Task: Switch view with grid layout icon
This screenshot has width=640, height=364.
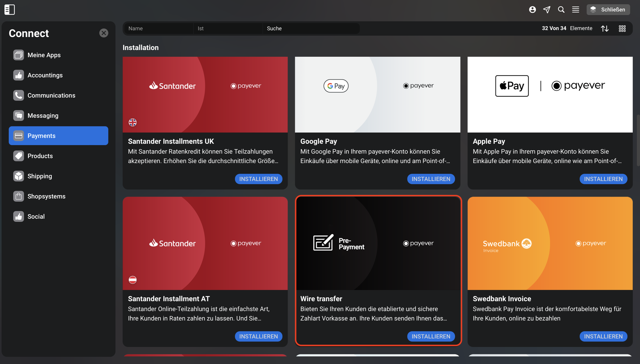Action: click(622, 28)
